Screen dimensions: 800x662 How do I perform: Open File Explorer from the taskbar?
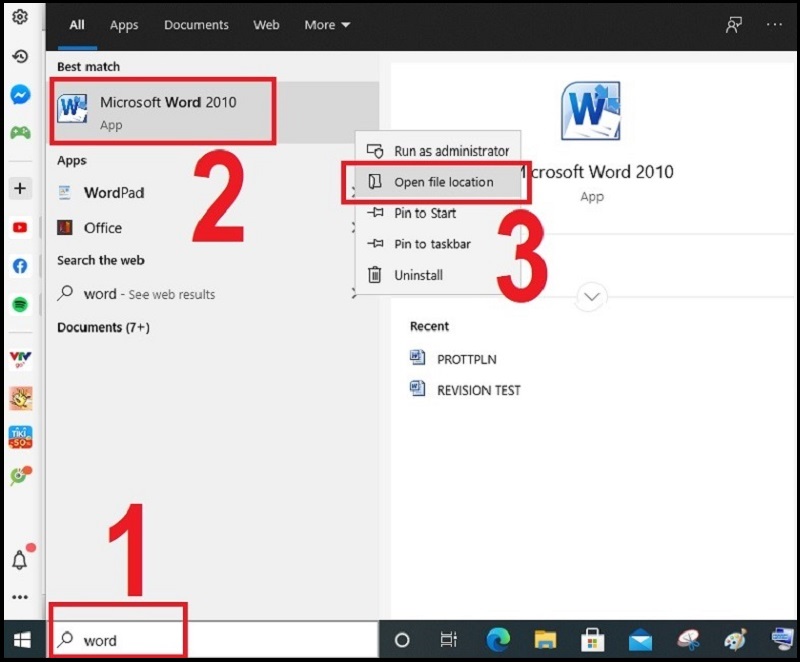(545, 640)
